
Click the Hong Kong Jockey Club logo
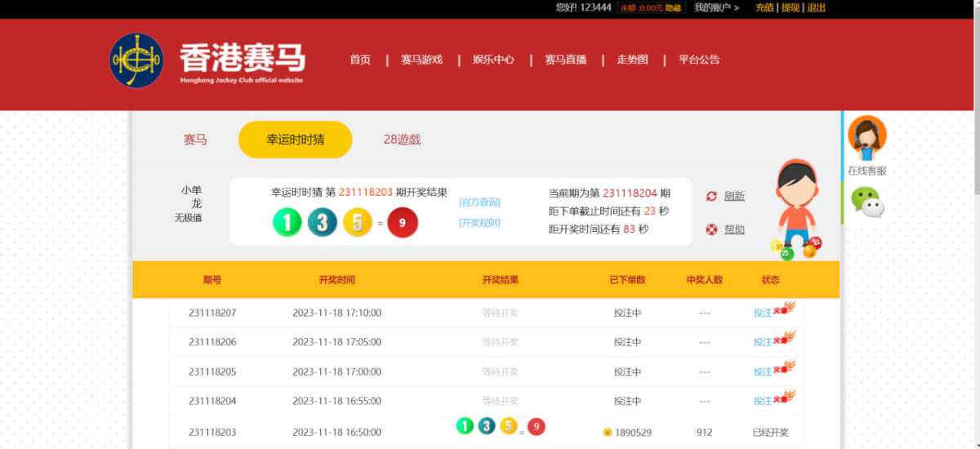(136, 60)
